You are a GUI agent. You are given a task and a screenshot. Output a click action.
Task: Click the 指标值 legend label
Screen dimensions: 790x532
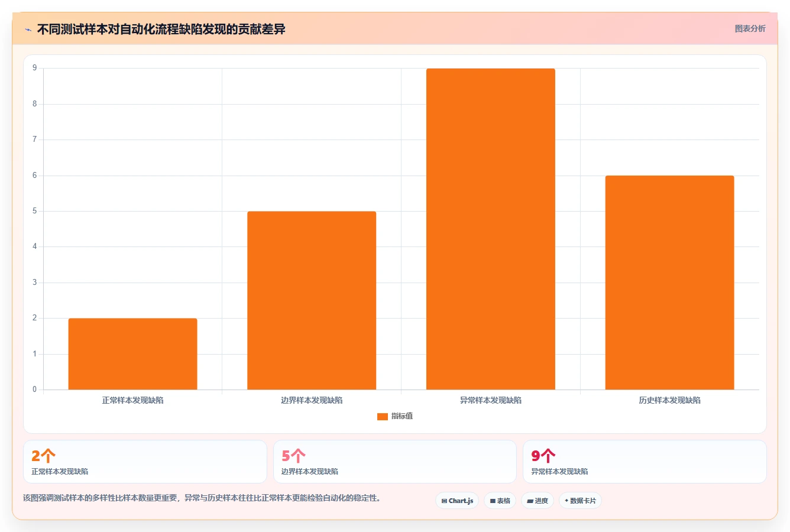coord(402,416)
